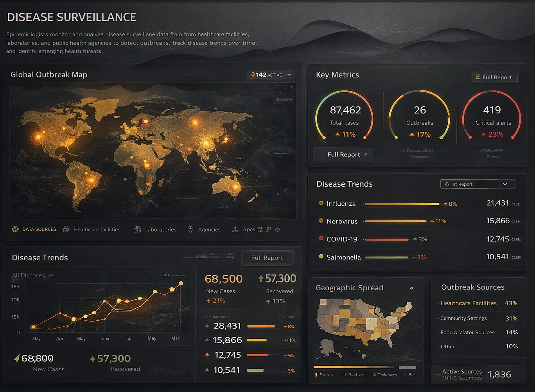The height and width of the screenshot is (392, 535).
Task: Click the refresh icon on Geographic Spread panel
Action: click(x=411, y=288)
